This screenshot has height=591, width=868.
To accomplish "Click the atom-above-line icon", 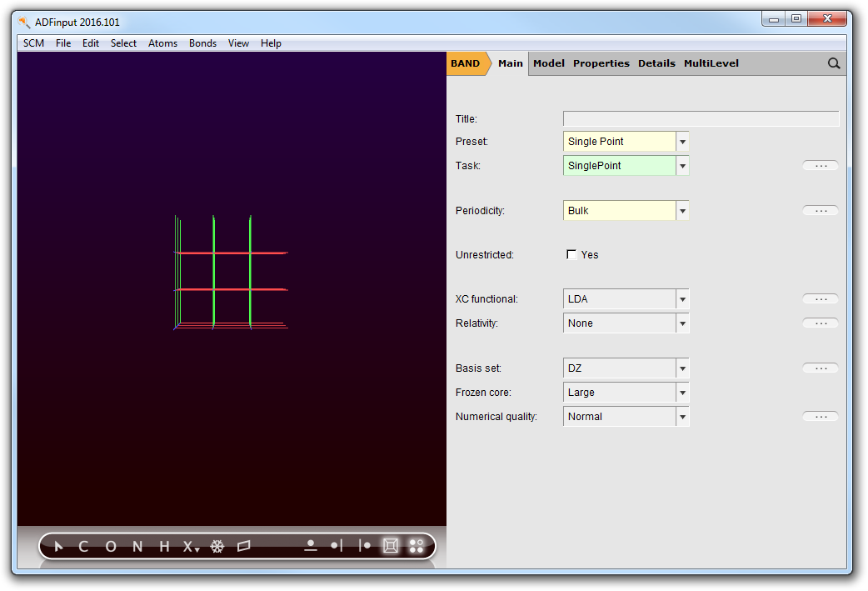I will 311,546.
